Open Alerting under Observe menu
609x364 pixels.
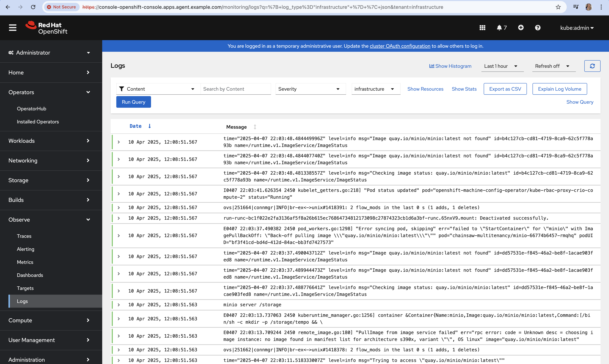point(26,249)
